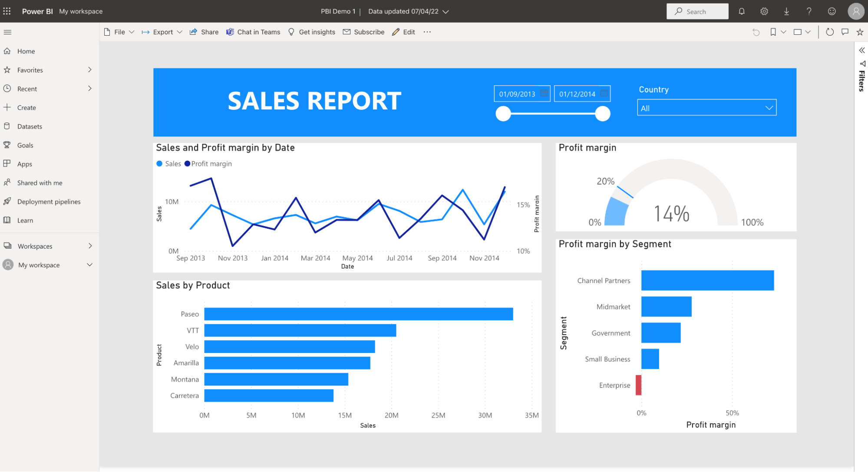Open the Share dialog
Screen dimensions: 868x472
click(204, 32)
